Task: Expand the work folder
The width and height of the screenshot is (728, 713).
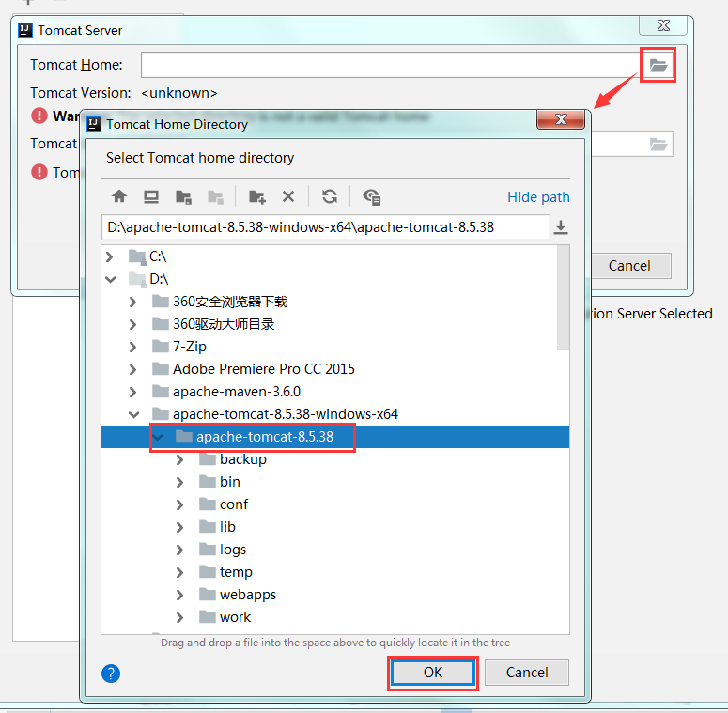Action: [x=179, y=617]
